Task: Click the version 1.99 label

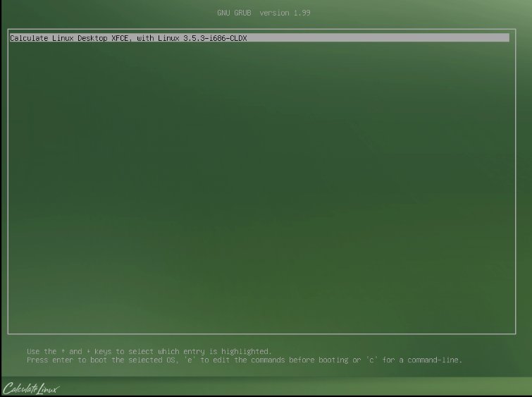Action: [285, 13]
